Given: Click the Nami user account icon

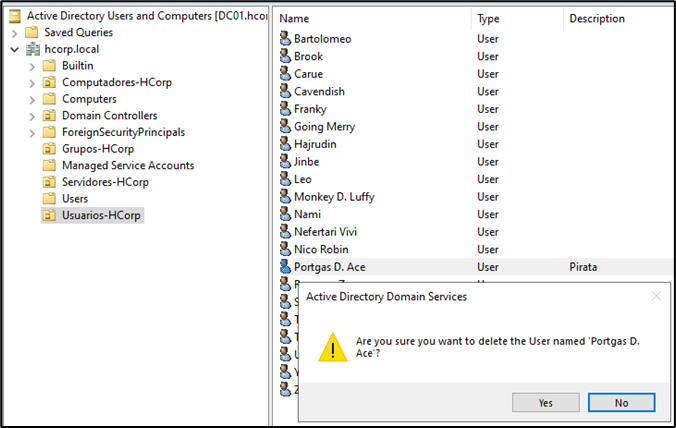Looking at the screenshot, I should [x=285, y=214].
